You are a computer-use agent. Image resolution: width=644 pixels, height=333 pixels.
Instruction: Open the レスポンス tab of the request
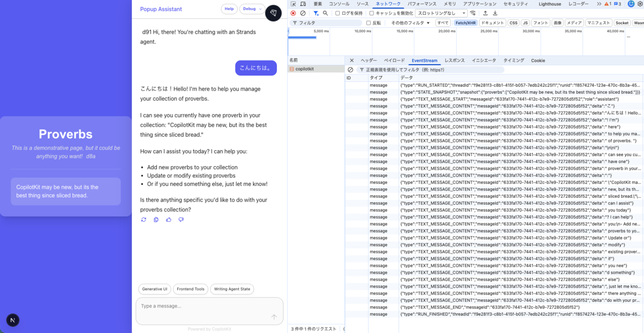tap(455, 61)
